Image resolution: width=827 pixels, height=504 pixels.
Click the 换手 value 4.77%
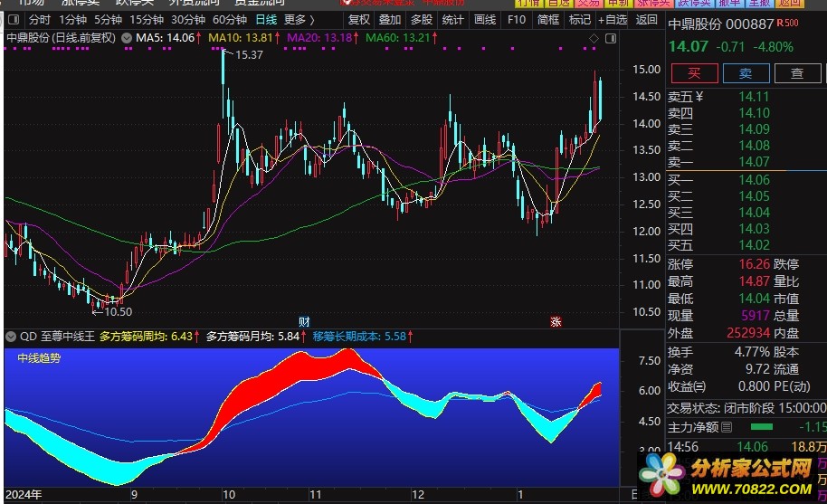[x=752, y=352]
